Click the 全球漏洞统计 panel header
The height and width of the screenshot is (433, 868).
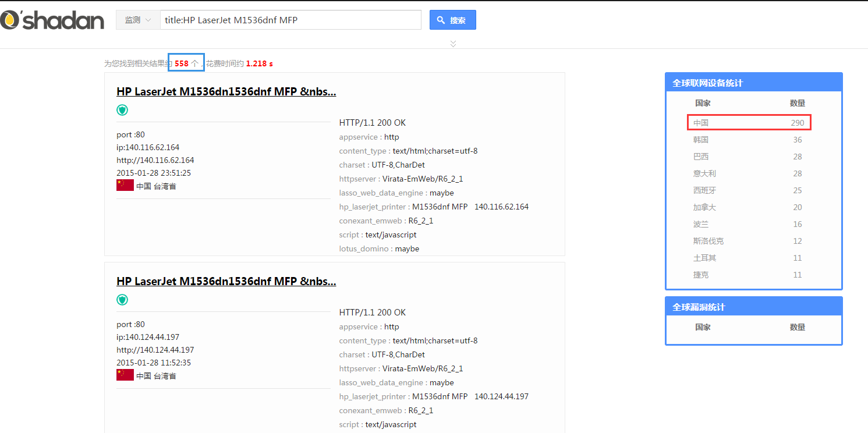tap(754, 307)
